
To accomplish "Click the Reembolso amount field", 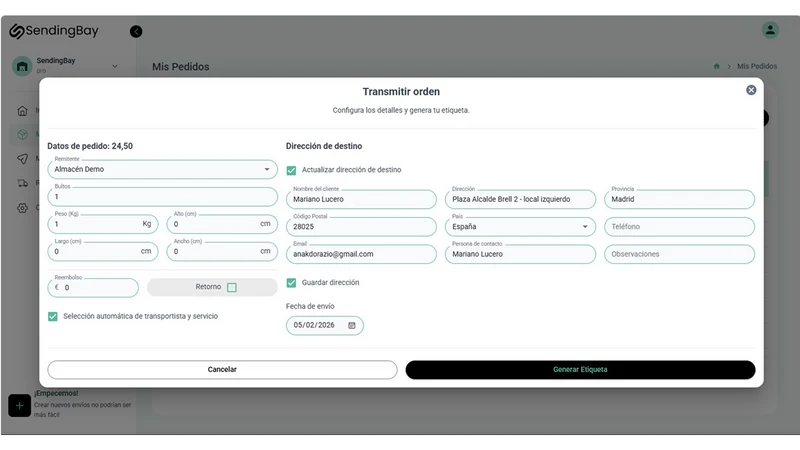I will (x=93, y=288).
